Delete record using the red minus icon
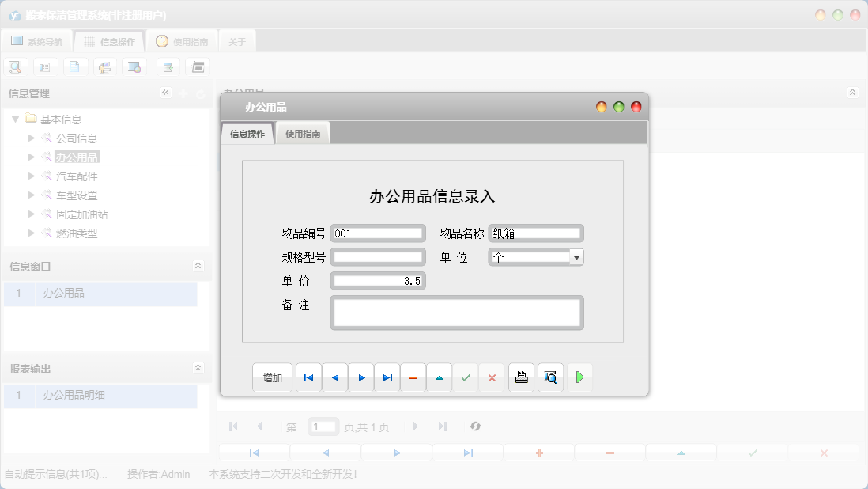The height and width of the screenshot is (489, 868). (x=413, y=377)
